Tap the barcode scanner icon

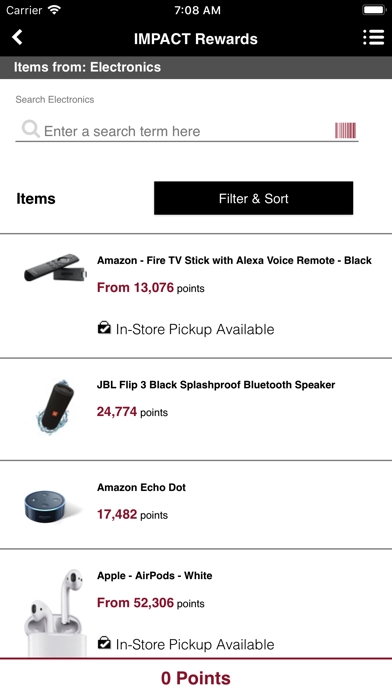pos(345,130)
